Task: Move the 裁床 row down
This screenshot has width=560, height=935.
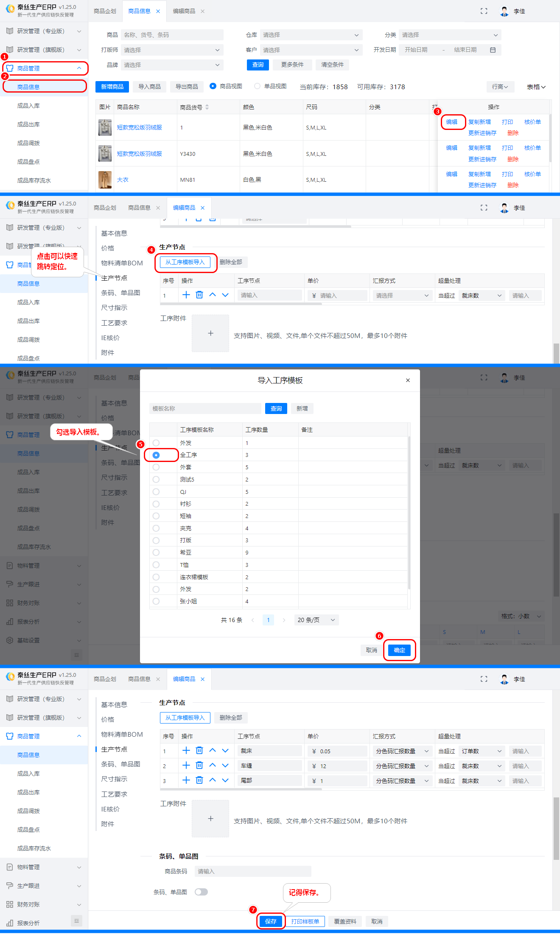Action: [225, 751]
